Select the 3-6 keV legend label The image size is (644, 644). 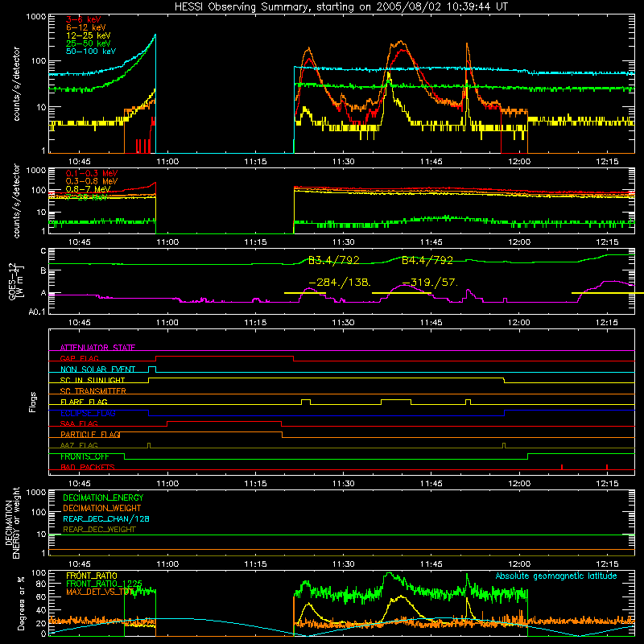point(84,19)
